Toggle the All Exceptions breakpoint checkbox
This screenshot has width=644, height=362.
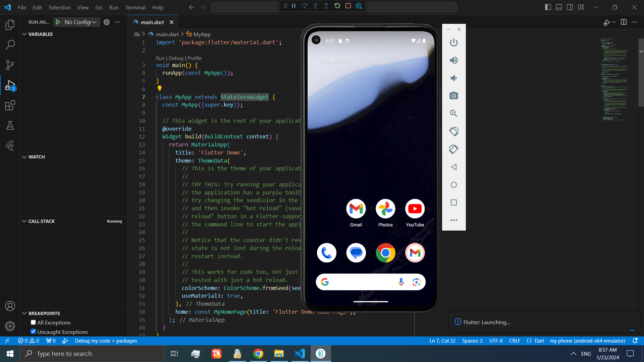pos(34,322)
